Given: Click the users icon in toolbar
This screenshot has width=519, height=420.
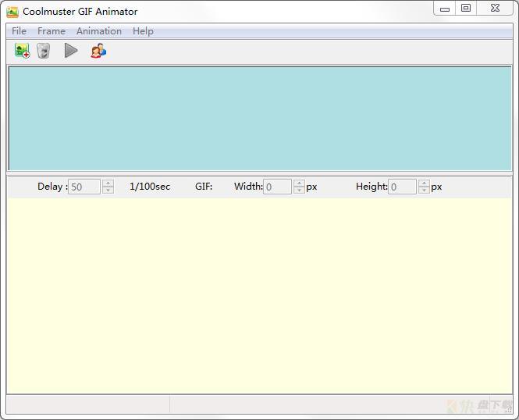Looking at the screenshot, I should (x=98, y=51).
